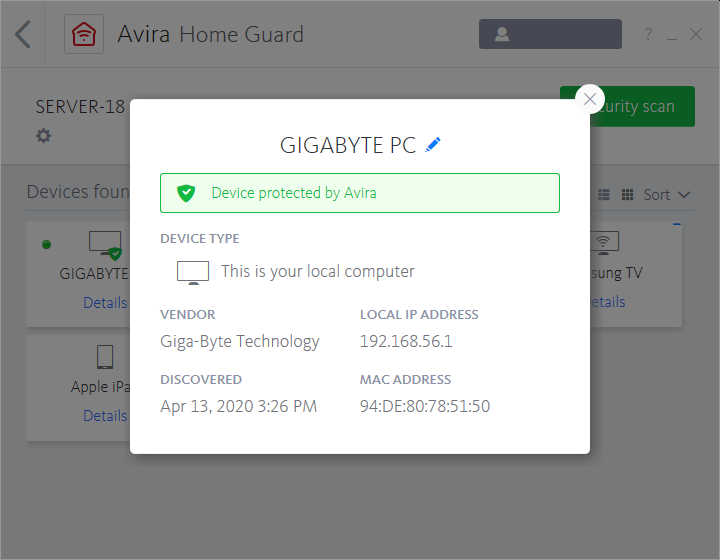Switch to list view layout
The width and height of the screenshot is (720, 560).
pyautogui.click(x=605, y=195)
